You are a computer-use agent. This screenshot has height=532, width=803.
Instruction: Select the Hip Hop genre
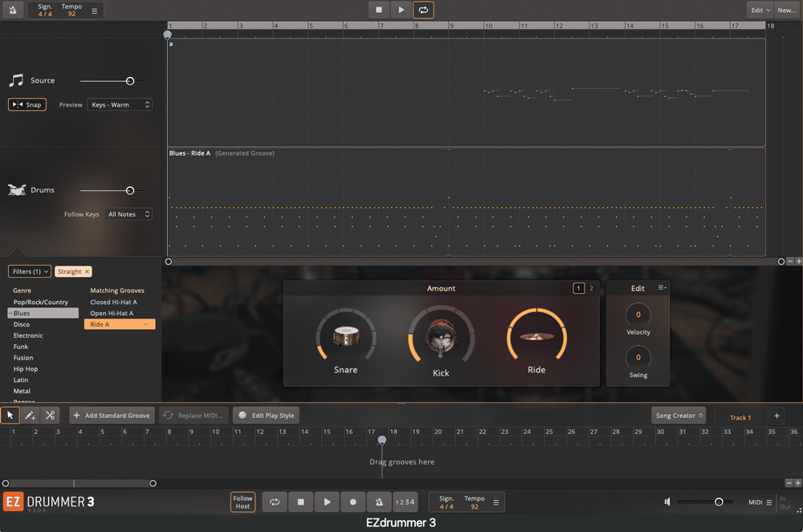pyautogui.click(x=26, y=369)
